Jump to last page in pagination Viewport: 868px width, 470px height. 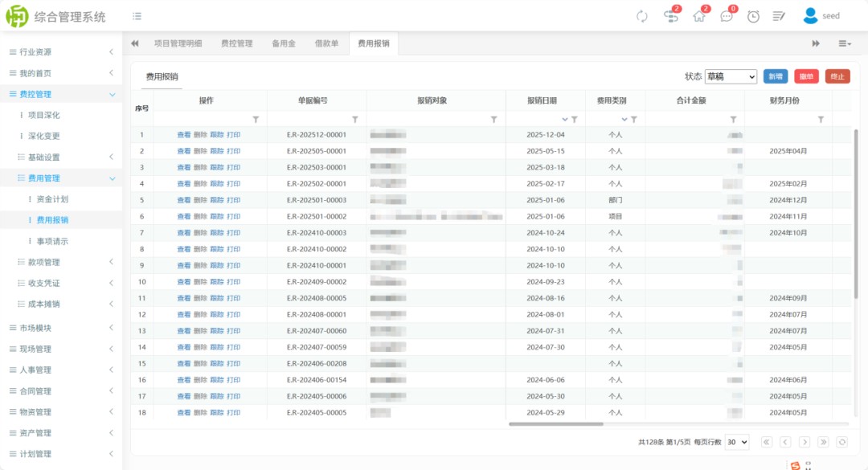coord(823,442)
